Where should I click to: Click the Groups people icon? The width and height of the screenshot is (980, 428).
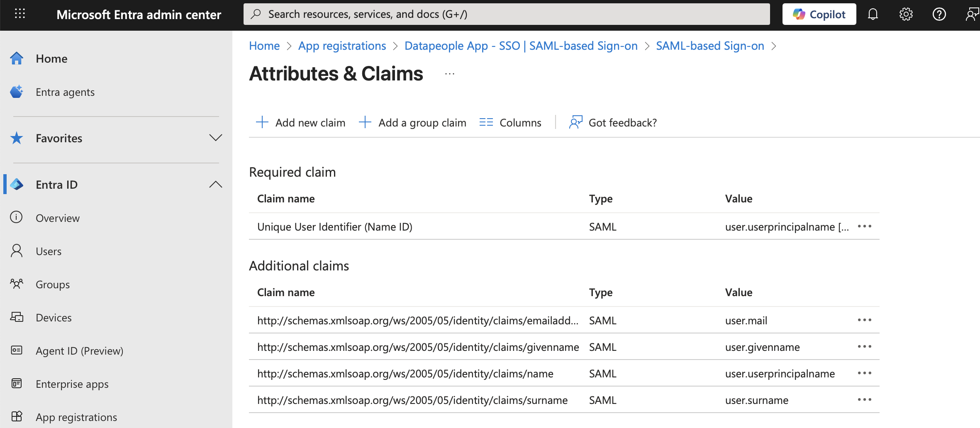[17, 284]
